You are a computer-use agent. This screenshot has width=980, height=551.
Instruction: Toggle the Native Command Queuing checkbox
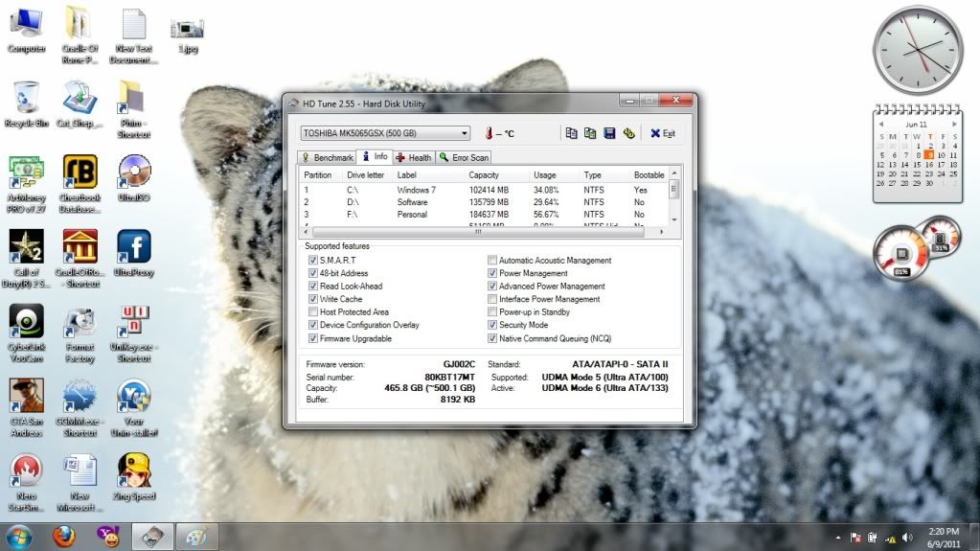(492, 338)
